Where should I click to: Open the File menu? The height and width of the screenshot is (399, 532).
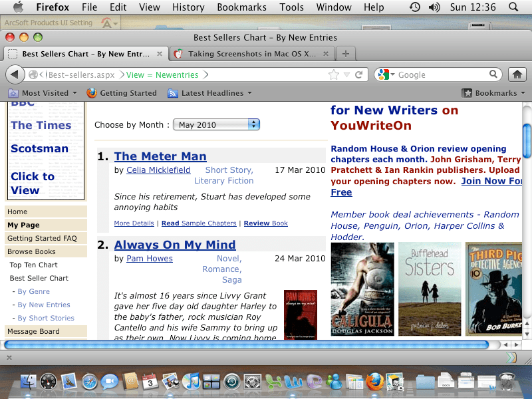pos(89,7)
